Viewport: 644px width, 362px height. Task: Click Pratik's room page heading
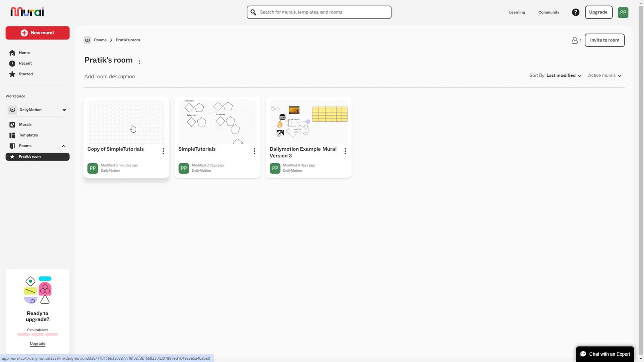pos(108,60)
